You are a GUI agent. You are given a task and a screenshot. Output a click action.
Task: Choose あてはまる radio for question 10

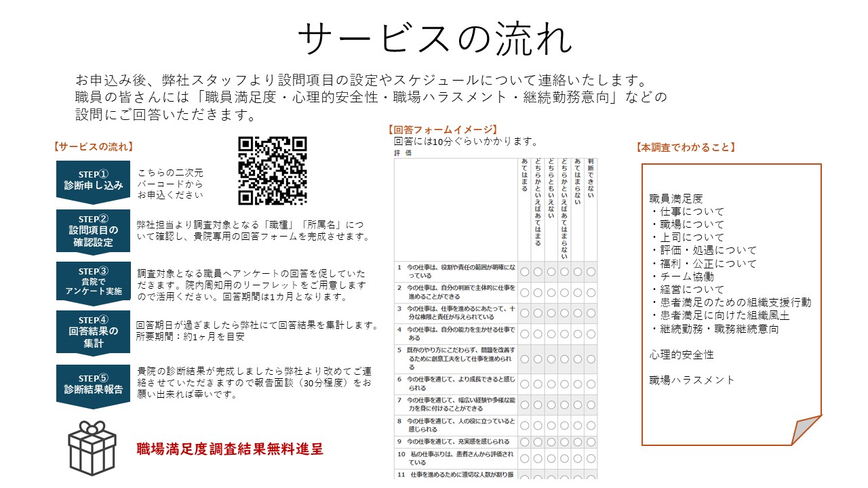(525, 458)
